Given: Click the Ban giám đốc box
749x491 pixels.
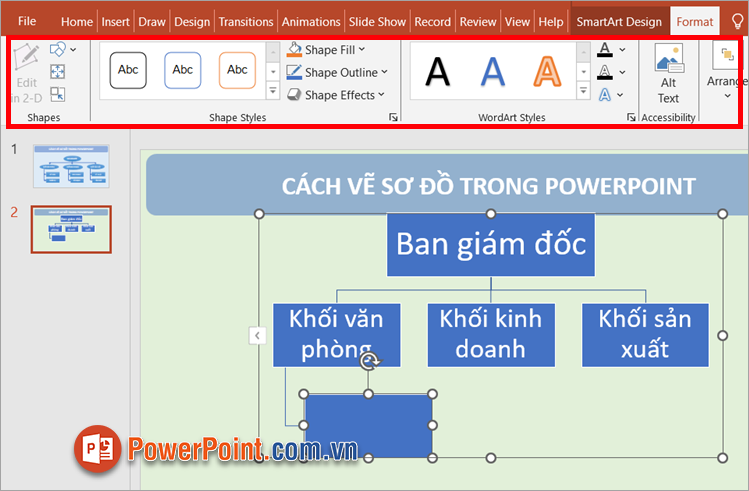Looking at the screenshot, I should (491, 245).
